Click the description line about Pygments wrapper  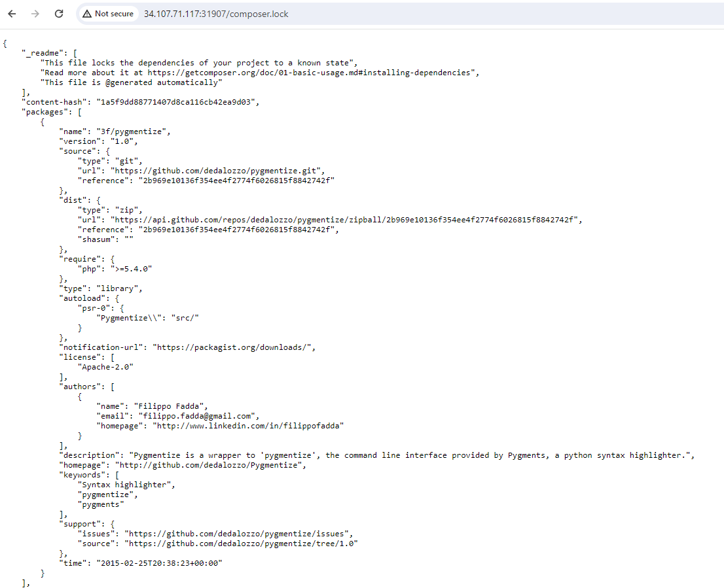376,455
